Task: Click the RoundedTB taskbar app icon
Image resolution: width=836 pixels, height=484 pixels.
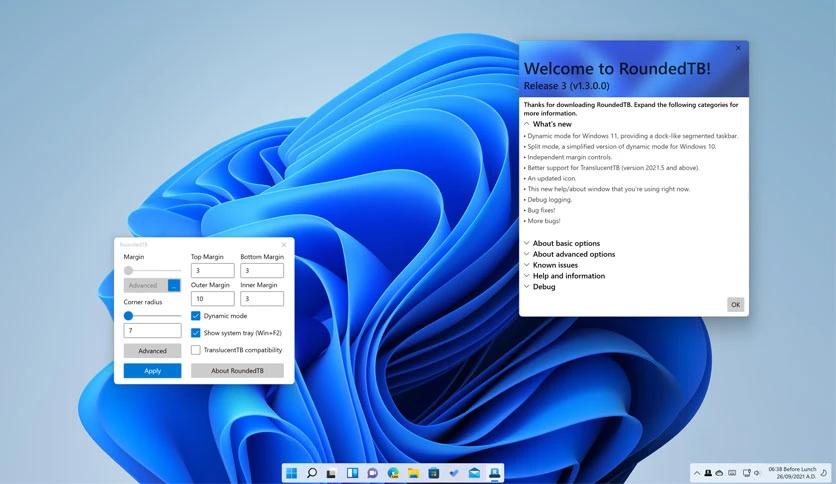Action: (x=494, y=473)
